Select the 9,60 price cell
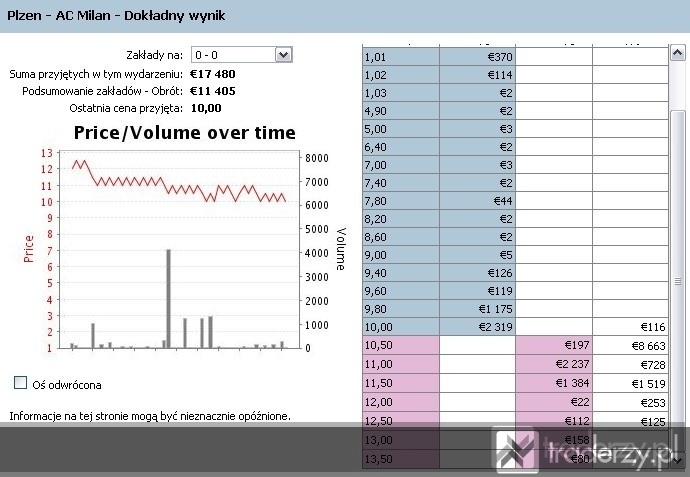690x477 pixels. [x=401, y=291]
